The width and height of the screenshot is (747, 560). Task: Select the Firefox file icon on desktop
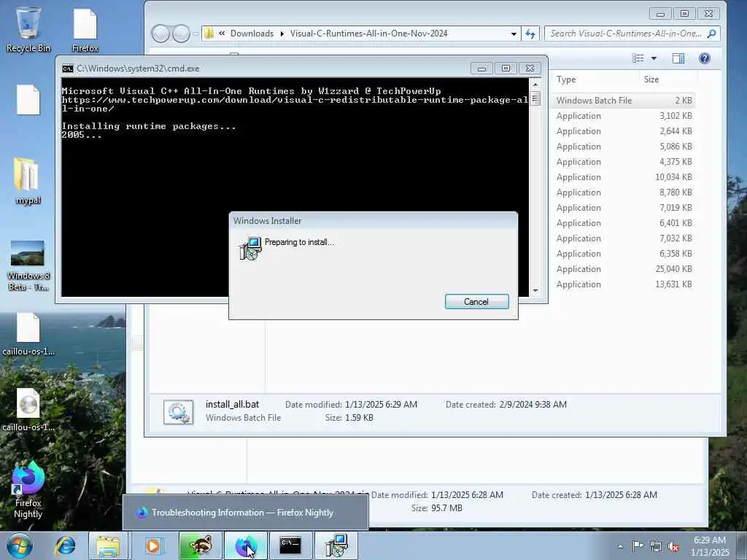(x=85, y=29)
